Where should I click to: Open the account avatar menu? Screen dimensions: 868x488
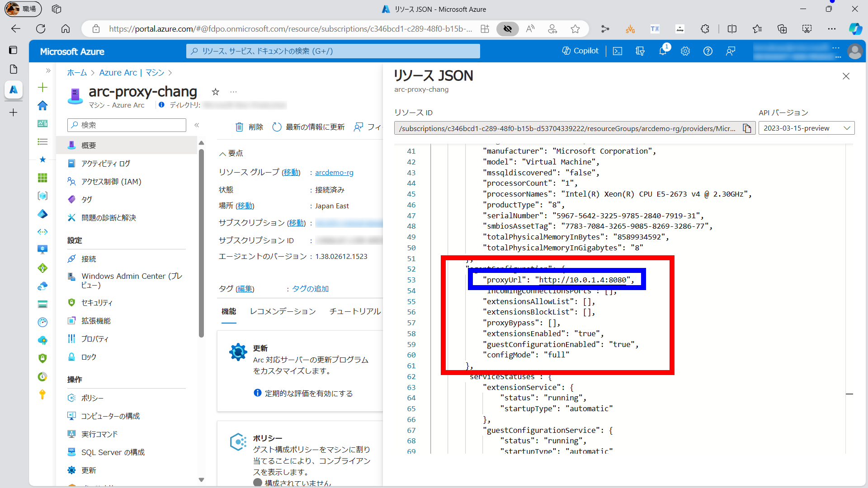pos(854,51)
